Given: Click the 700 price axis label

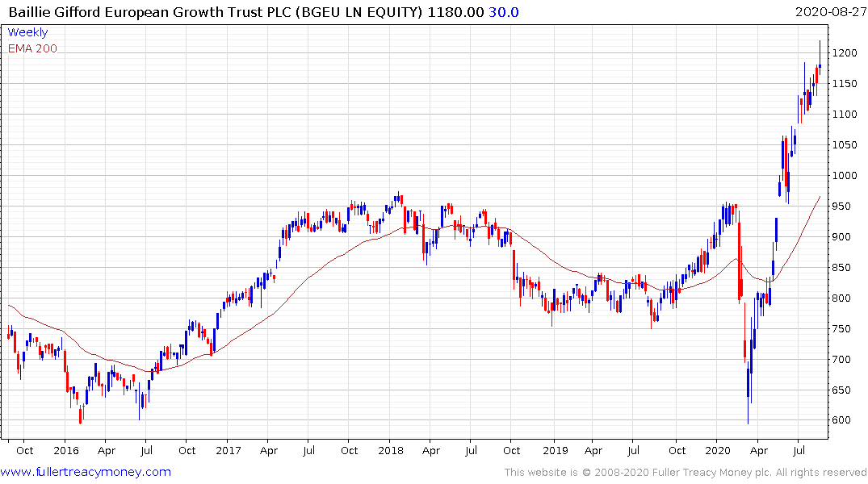Looking at the screenshot, I should (841, 360).
